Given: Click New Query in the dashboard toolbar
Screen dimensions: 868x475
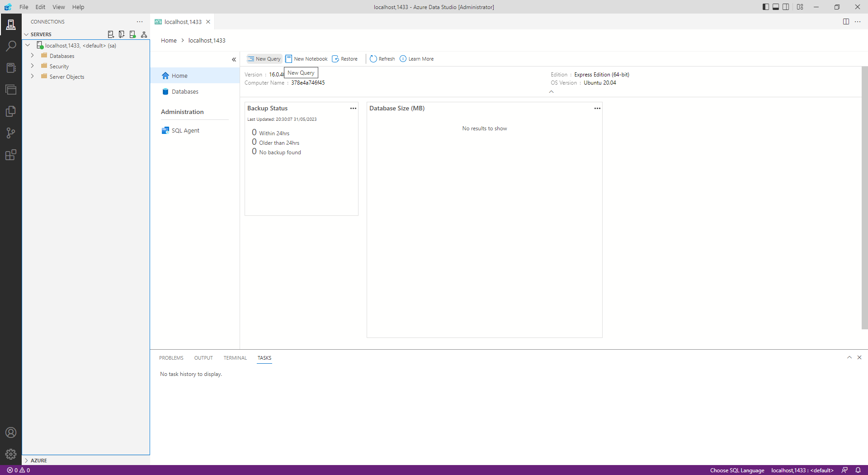Looking at the screenshot, I should pos(264,59).
